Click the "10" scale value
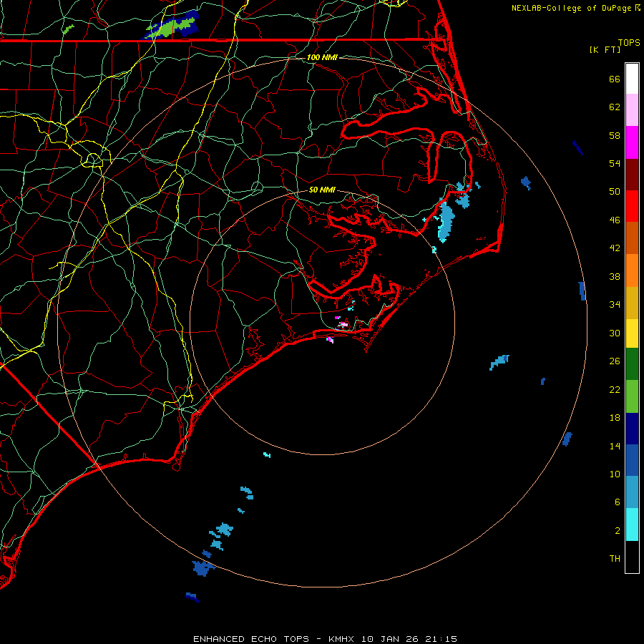 pyautogui.click(x=615, y=474)
